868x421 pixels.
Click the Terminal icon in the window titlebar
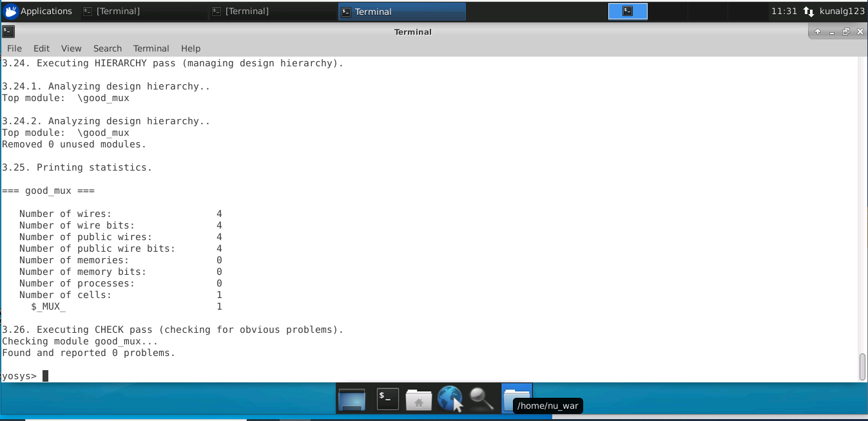click(x=8, y=31)
